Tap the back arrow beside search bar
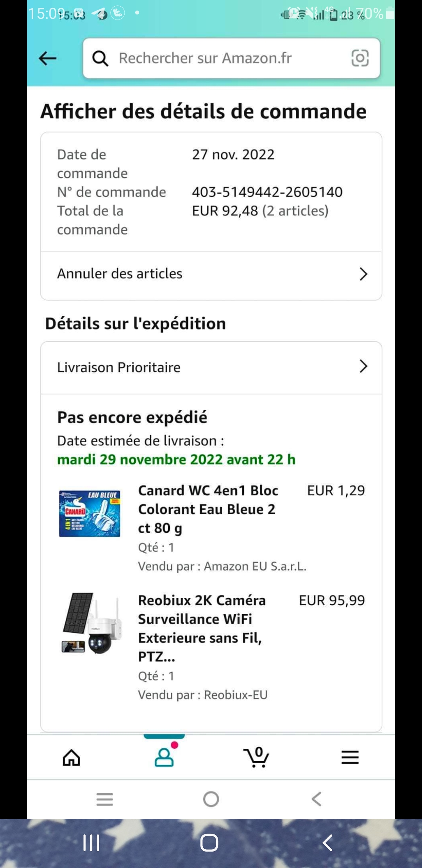Screen dimensions: 422x868 48,59
